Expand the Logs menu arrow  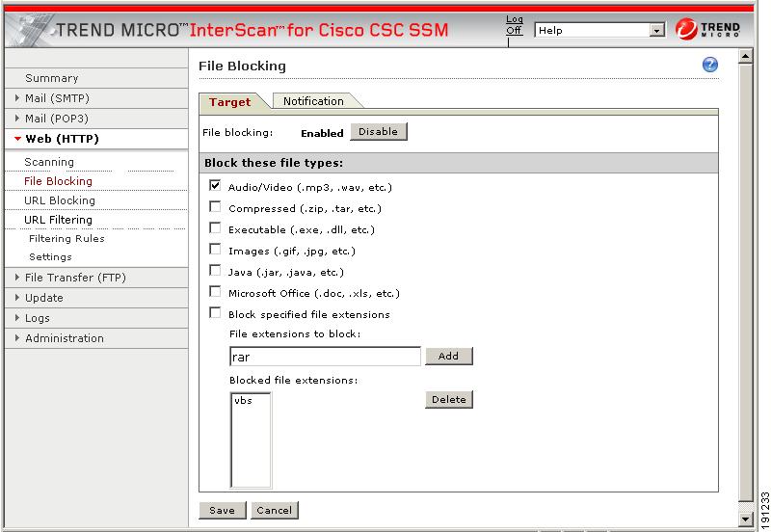17,318
